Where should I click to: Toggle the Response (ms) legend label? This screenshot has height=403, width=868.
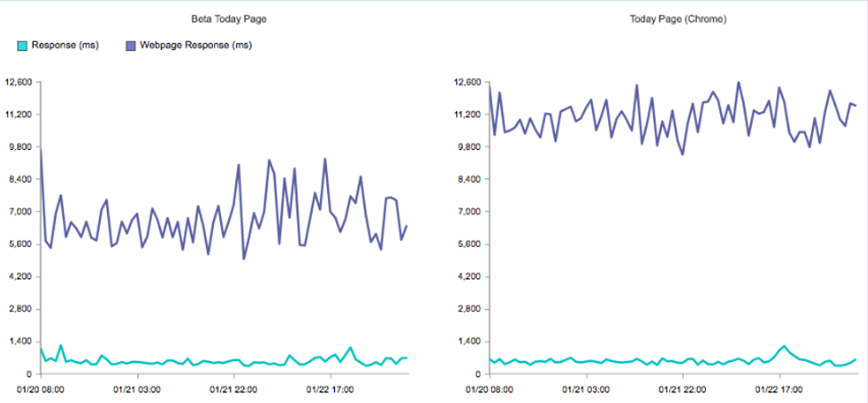(65, 45)
